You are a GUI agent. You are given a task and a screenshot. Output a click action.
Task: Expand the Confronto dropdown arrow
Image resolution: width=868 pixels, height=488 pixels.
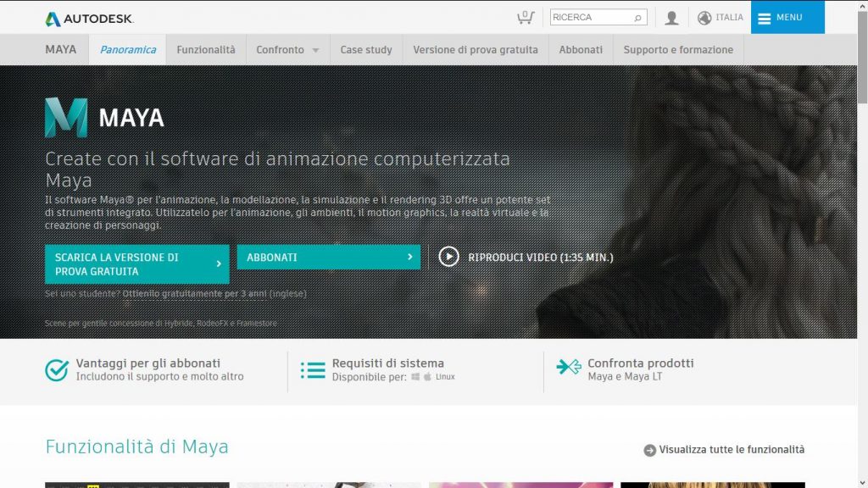coord(315,50)
